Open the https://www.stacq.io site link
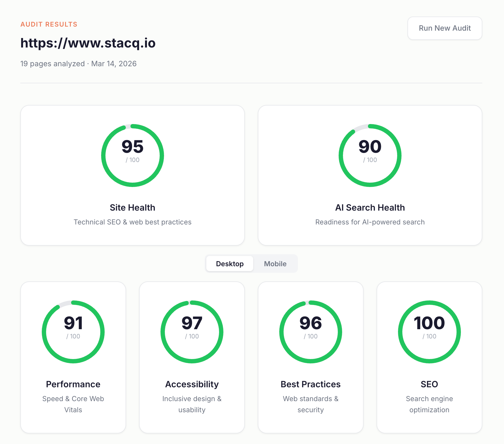Image resolution: width=504 pixels, height=444 pixels. [x=88, y=43]
